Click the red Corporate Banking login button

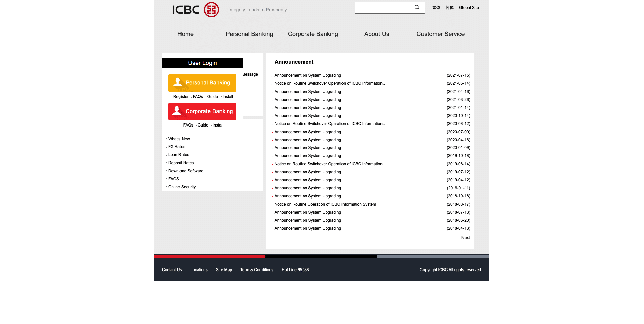coord(202,111)
